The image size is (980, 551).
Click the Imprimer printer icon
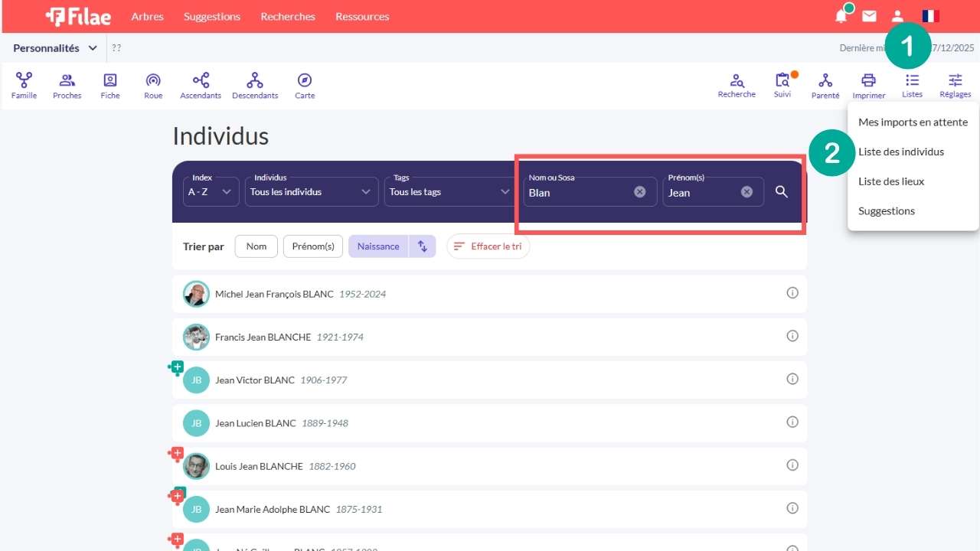pos(868,85)
